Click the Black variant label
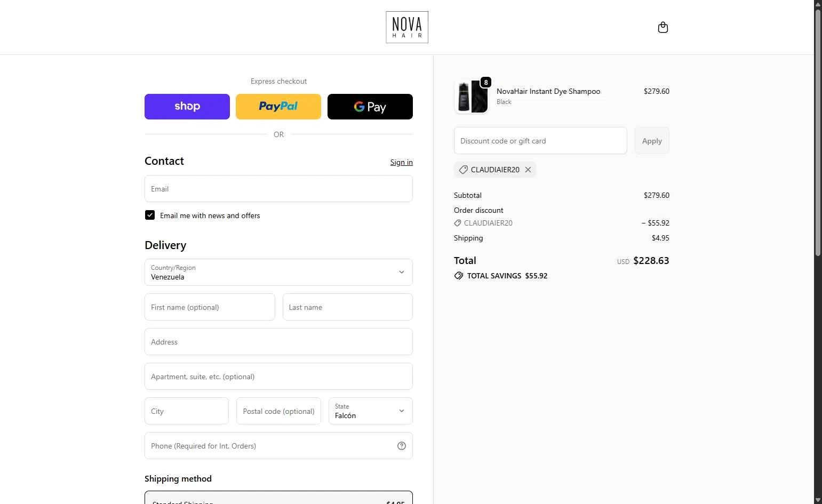The width and height of the screenshot is (822, 504). pos(504,102)
